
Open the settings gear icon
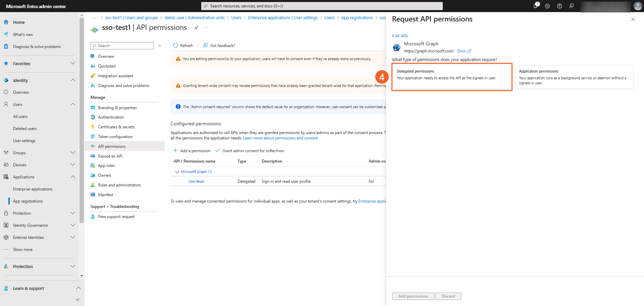point(547,6)
